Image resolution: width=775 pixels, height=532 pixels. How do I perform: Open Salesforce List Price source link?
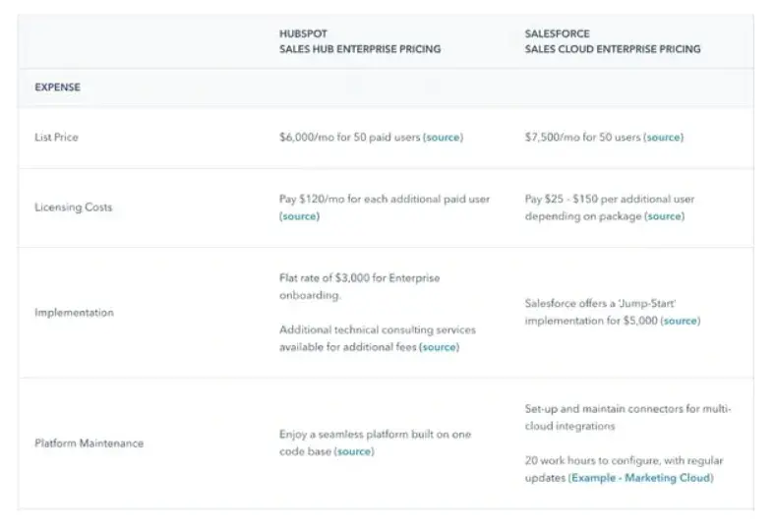click(x=663, y=138)
